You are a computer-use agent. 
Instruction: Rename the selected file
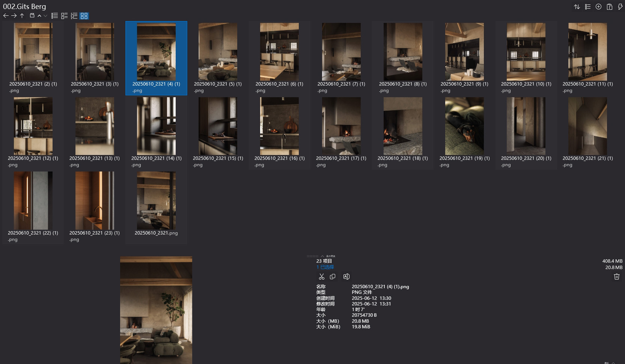coord(346,277)
